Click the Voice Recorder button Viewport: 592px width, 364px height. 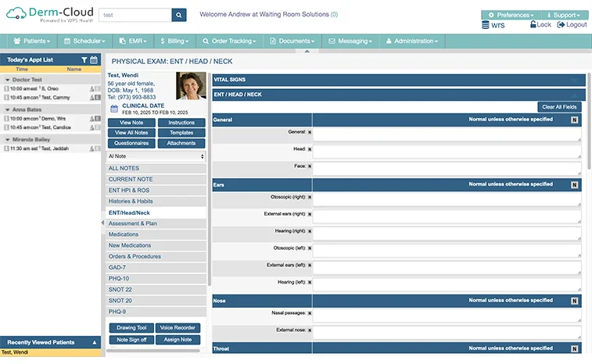point(178,328)
